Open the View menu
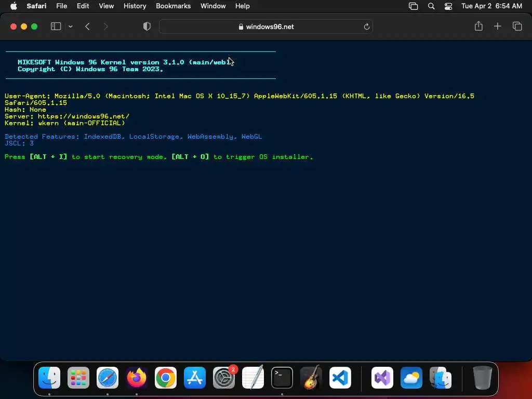The width and height of the screenshot is (532, 399). coord(106,6)
